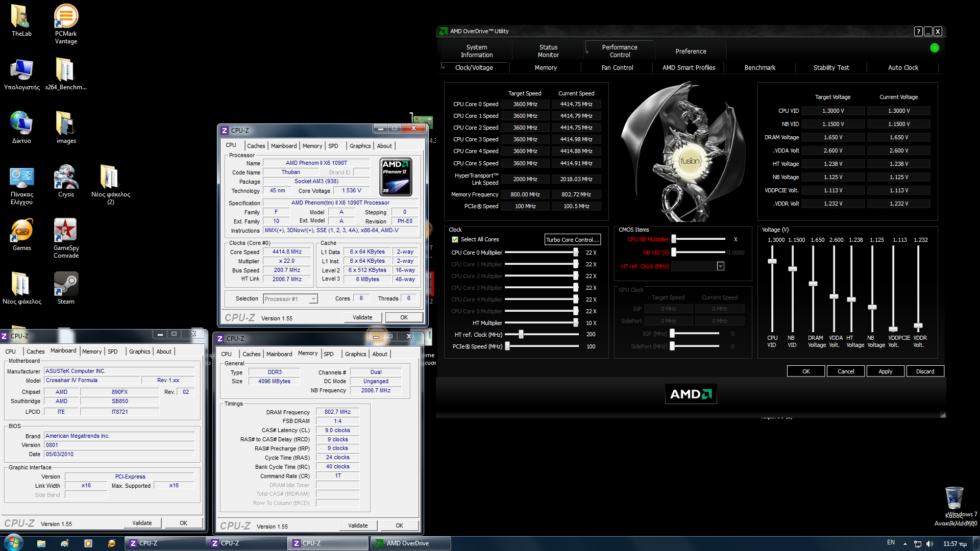Open the Windows Start orb
This screenshot has width=980, height=551.
[x=13, y=543]
